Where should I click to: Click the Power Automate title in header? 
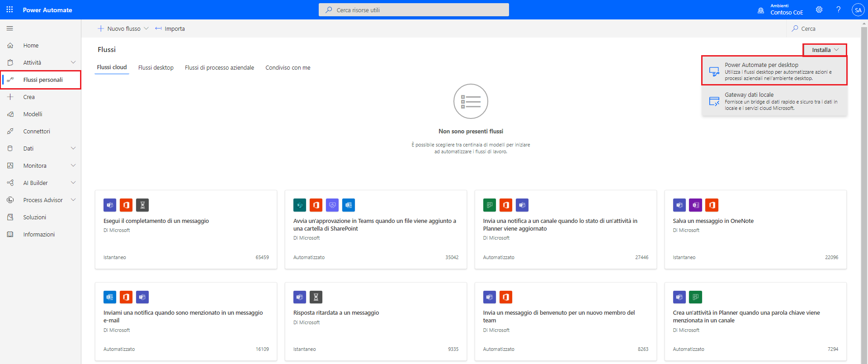tap(47, 10)
